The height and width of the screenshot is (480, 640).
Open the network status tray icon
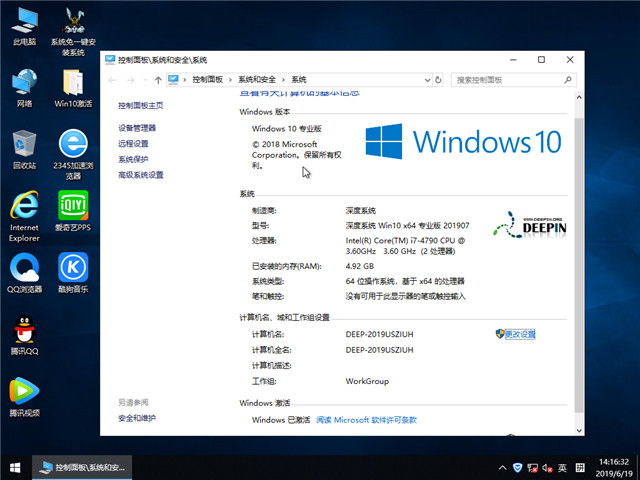[x=532, y=468]
